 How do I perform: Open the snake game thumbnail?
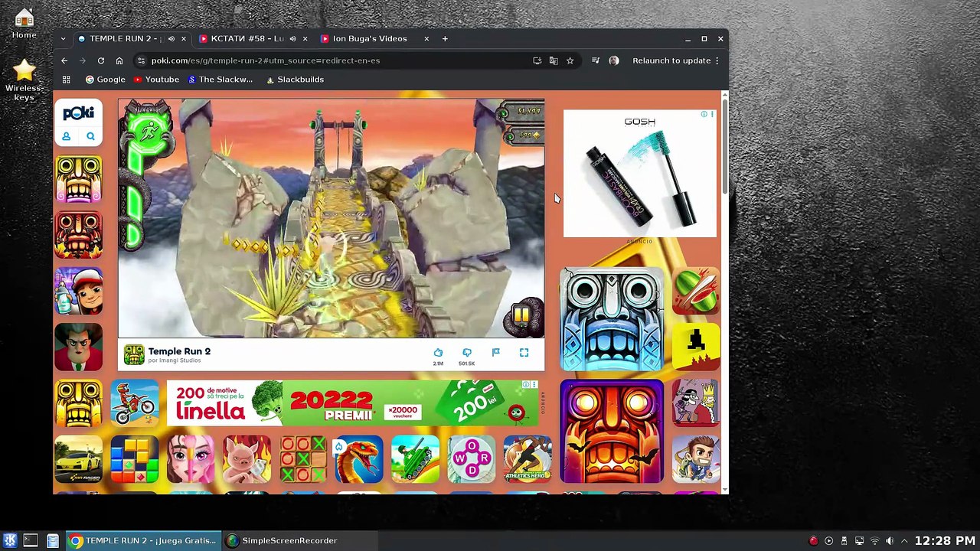click(358, 459)
